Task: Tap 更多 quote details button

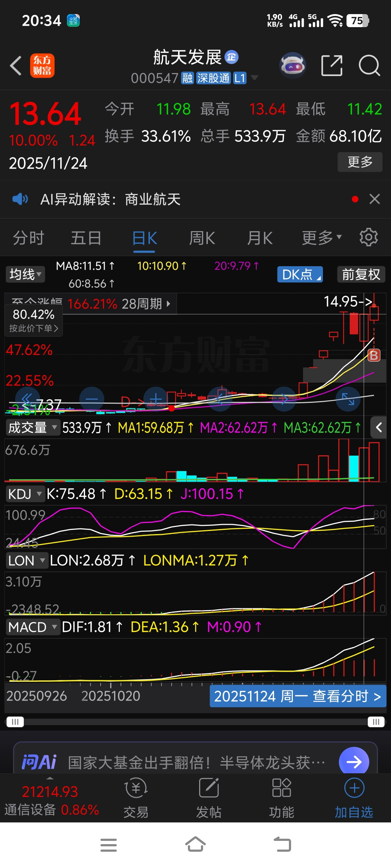Action: (360, 162)
